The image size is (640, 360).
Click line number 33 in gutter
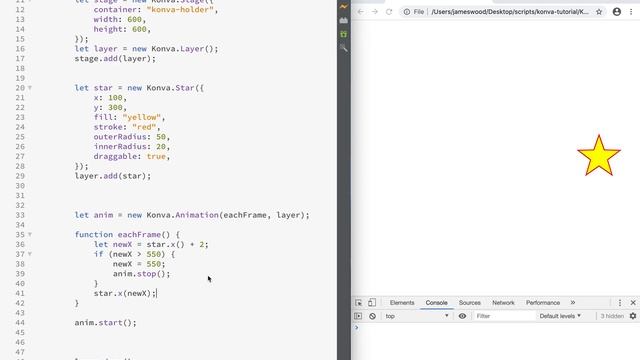point(20,215)
